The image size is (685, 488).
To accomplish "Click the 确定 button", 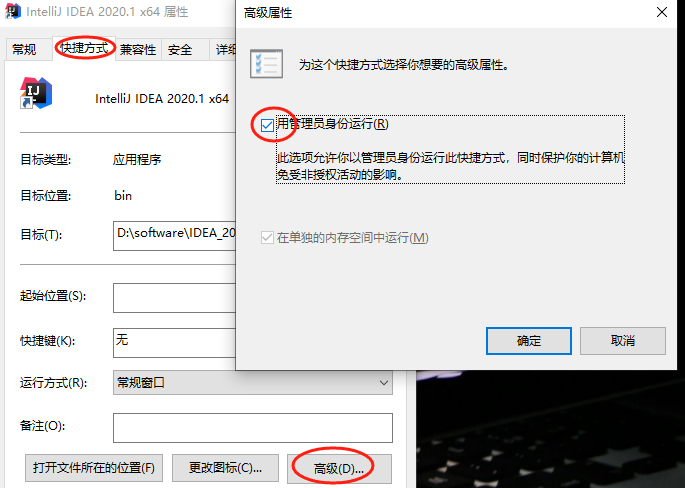I will point(529,341).
